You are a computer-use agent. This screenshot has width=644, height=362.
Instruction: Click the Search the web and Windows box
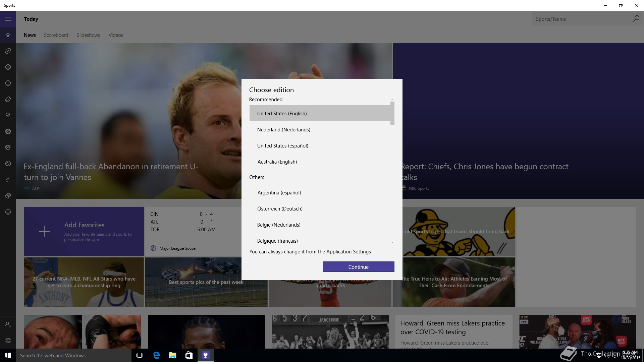[74, 355]
